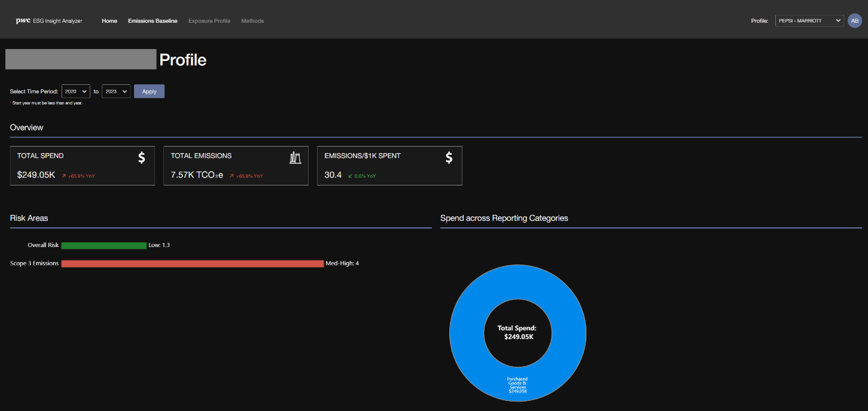868x411 pixels.
Task: Open the Emissions Baseline page
Action: tap(153, 21)
